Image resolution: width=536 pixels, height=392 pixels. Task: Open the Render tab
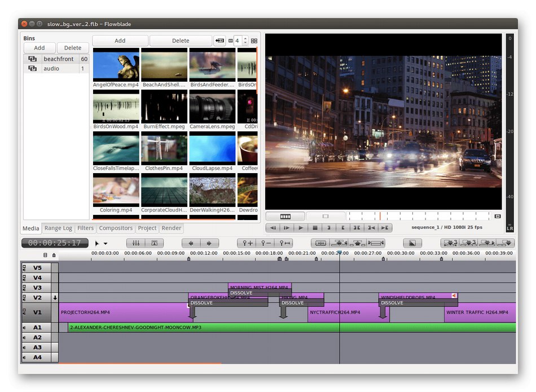pos(172,228)
